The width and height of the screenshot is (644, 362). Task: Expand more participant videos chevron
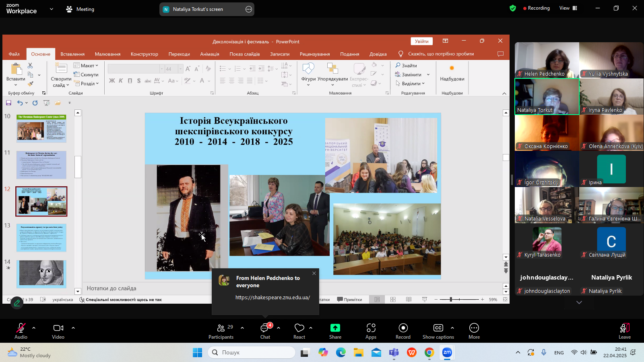[579, 302]
